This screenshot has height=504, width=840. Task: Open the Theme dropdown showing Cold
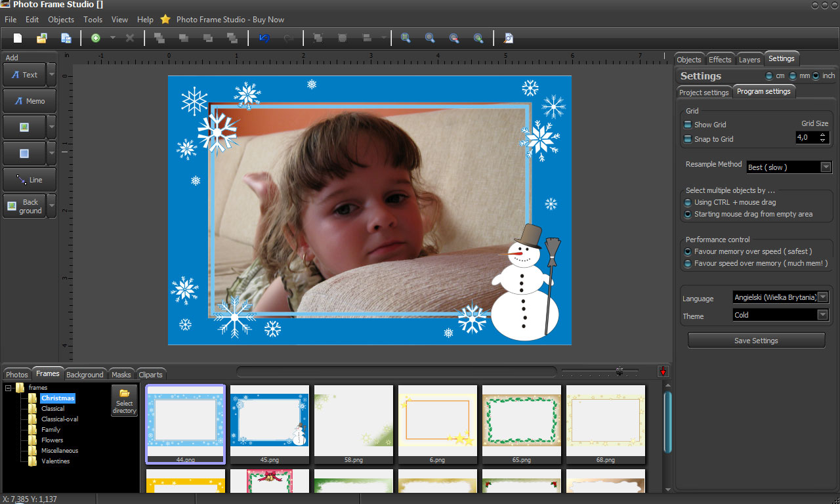822,315
